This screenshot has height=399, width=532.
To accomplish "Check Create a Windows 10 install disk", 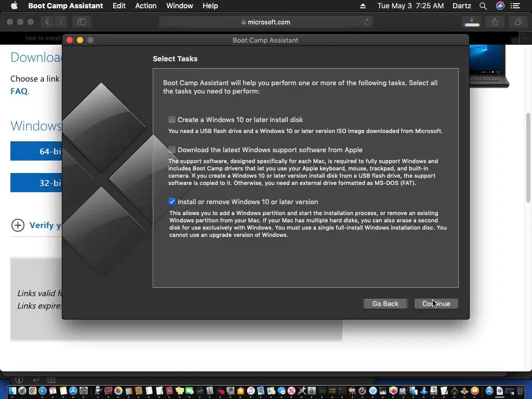I will coord(171,119).
